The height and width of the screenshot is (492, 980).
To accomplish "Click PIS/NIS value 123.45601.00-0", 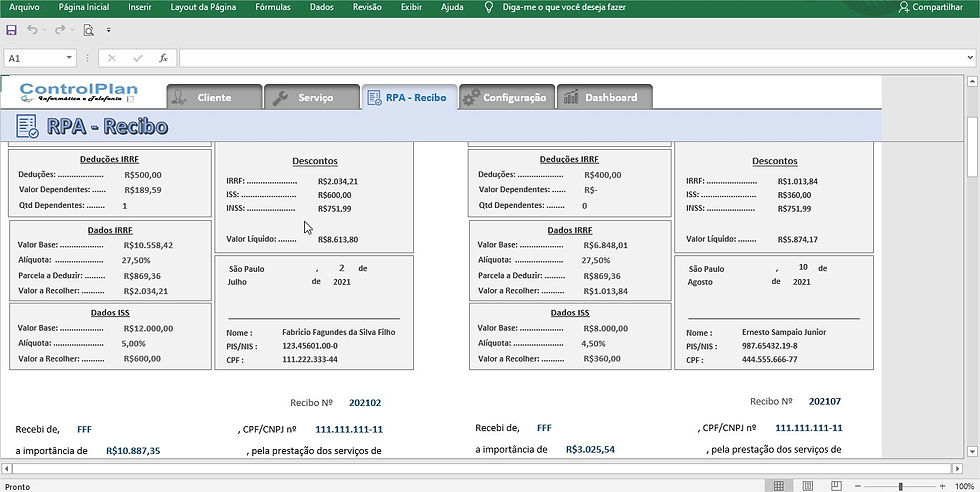I will coord(310,346).
